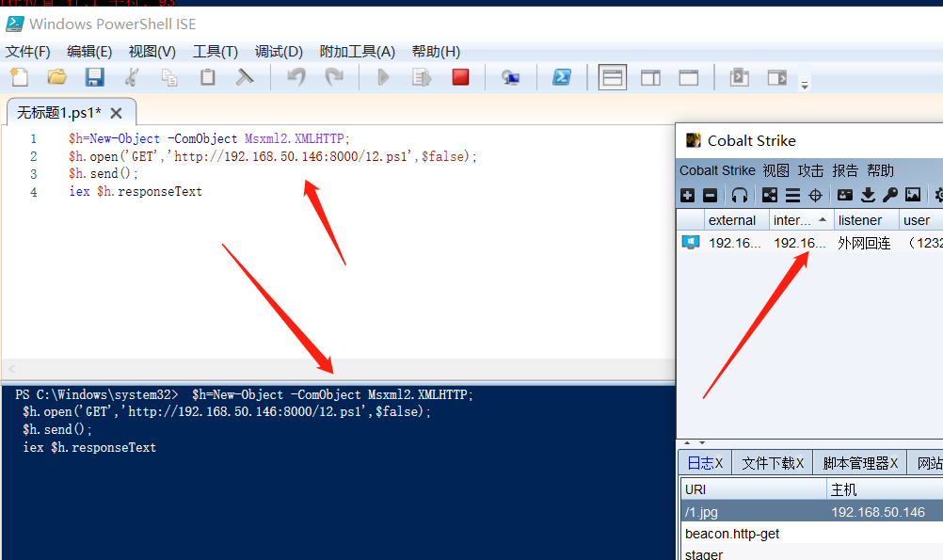Click line 4 iex $h.responseText in editor

coord(136,192)
